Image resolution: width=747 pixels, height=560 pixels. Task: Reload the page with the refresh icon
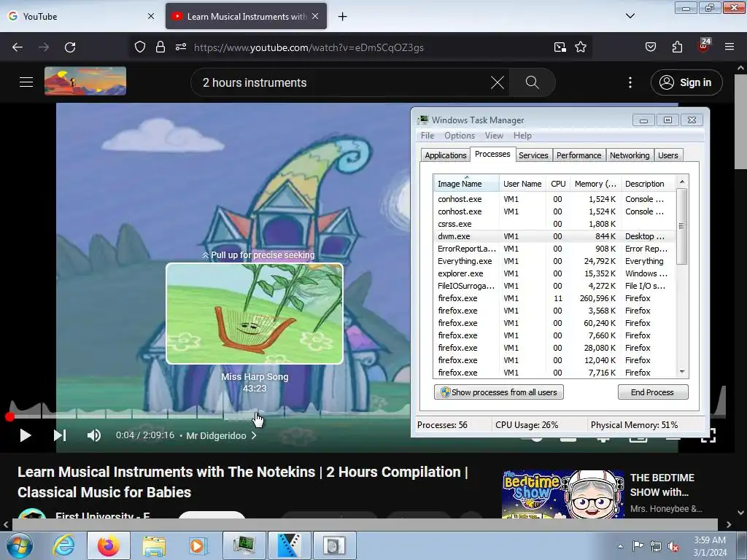pos(70,47)
